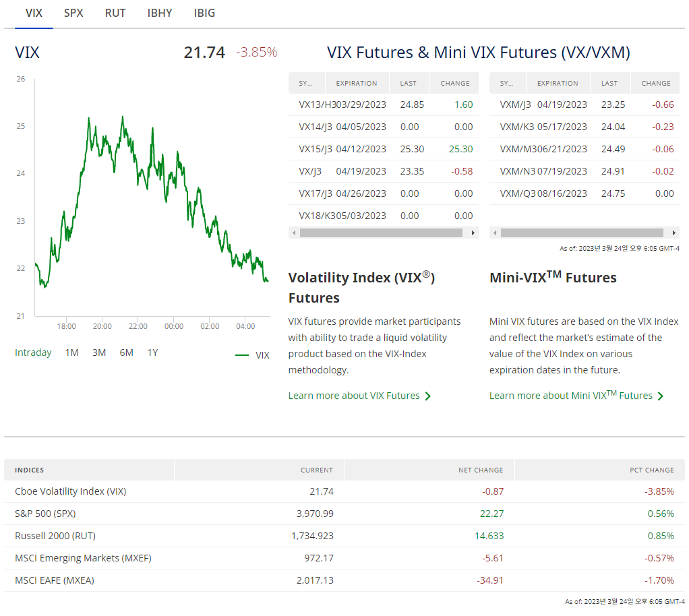This screenshot has height=616, width=689.
Task: Click Cboe Volatility Index (VIX) row
Action: [x=344, y=491]
